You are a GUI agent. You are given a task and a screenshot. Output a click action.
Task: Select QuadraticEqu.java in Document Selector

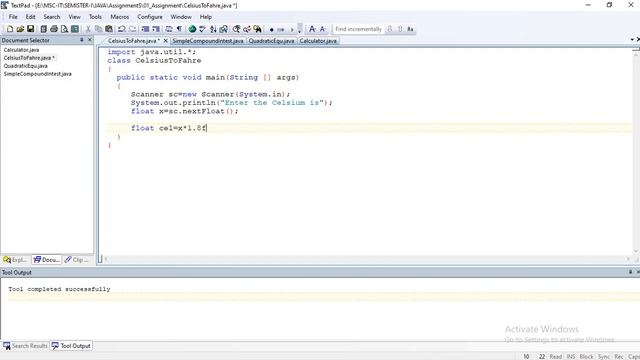pos(25,66)
